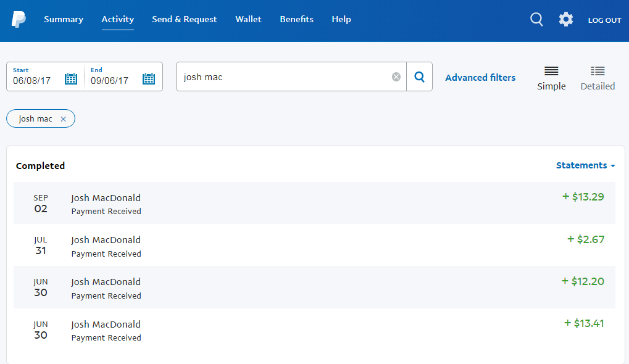
Task: Clear the search text field
Action: [x=396, y=77]
